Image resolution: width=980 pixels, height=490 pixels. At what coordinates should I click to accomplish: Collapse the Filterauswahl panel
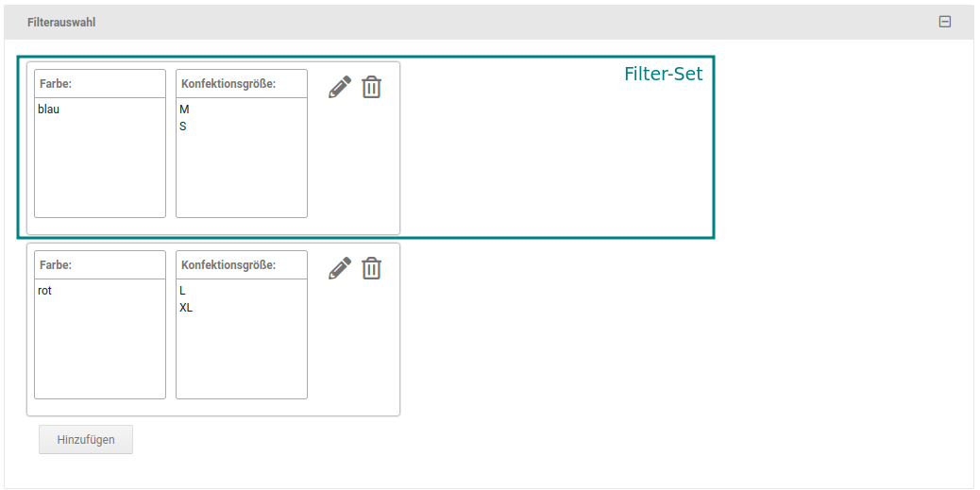click(x=945, y=22)
